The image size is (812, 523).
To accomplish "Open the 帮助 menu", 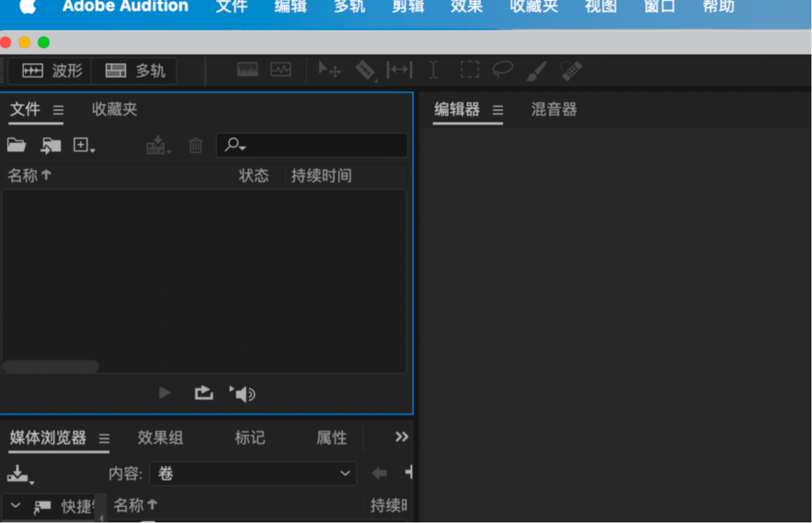I will click(718, 7).
